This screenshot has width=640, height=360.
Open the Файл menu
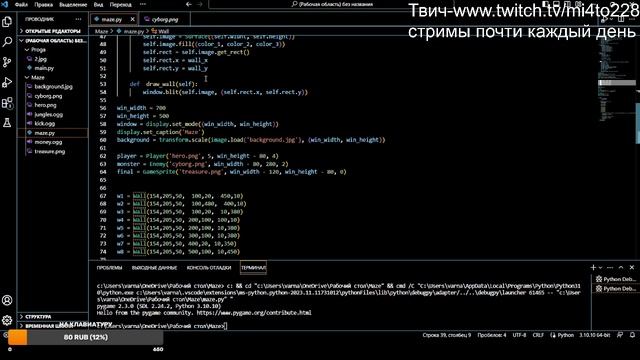(x=21, y=5)
